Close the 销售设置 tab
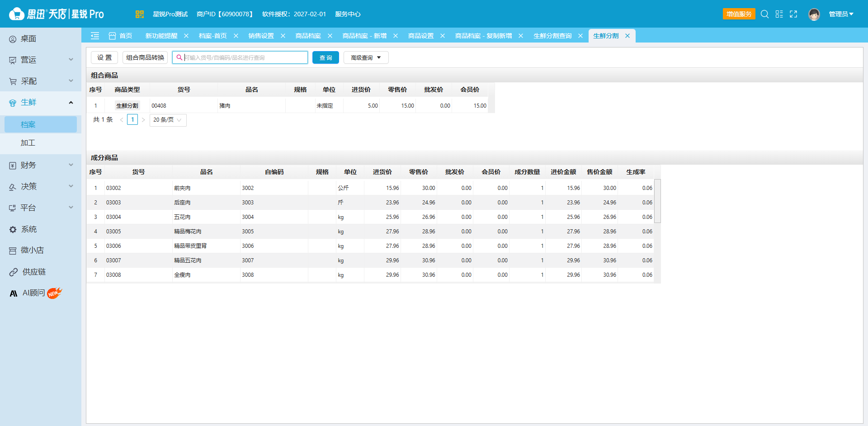868x426 pixels. point(283,36)
